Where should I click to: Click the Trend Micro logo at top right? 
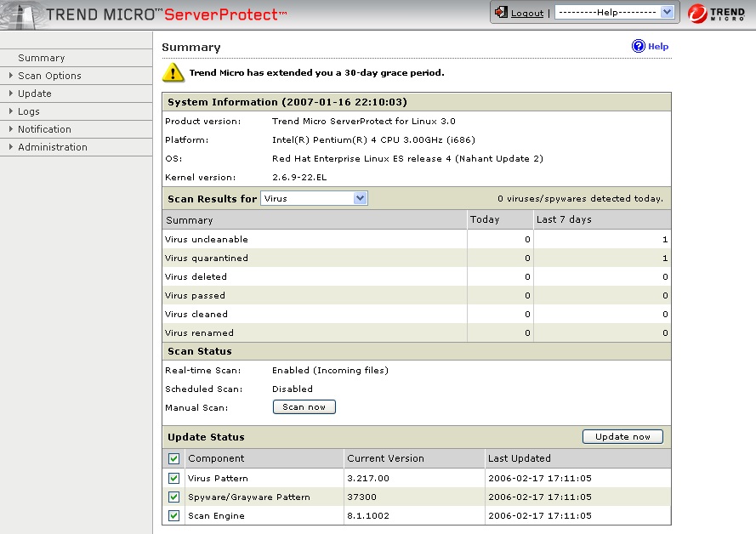720,14
